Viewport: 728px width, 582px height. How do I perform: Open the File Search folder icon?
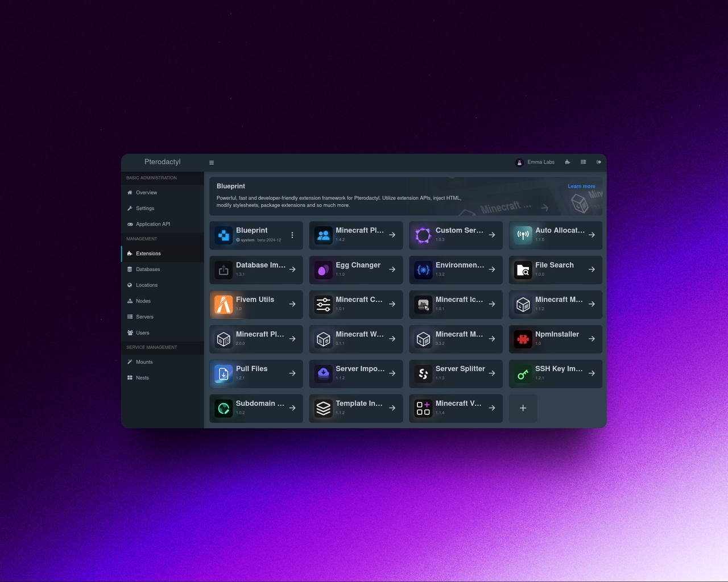pos(523,270)
